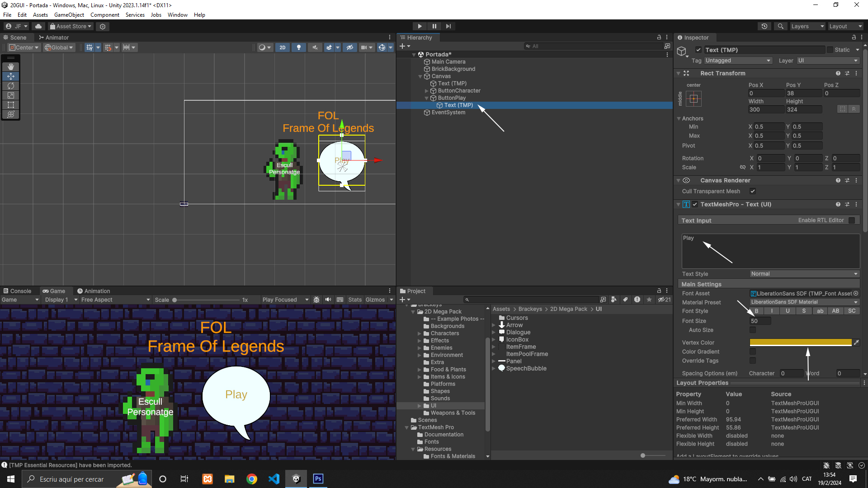The height and width of the screenshot is (488, 868).
Task: Toggle the 2D scene view mode
Action: (x=283, y=47)
